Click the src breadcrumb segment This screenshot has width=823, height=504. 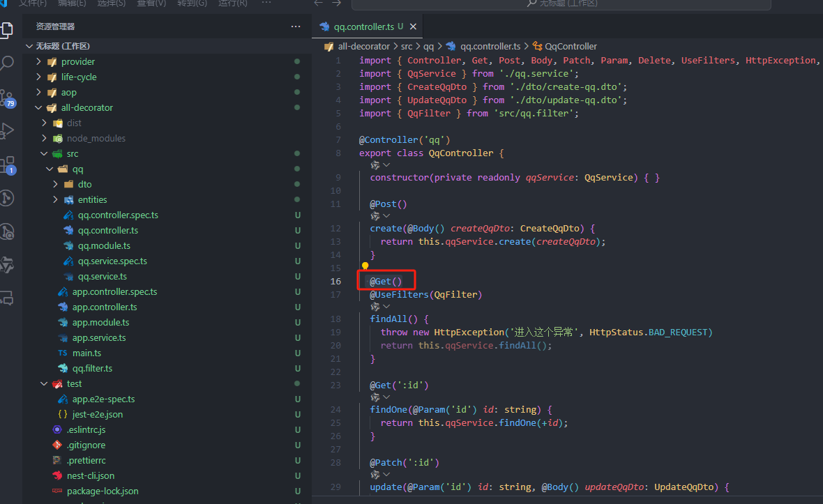pos(406,46)
